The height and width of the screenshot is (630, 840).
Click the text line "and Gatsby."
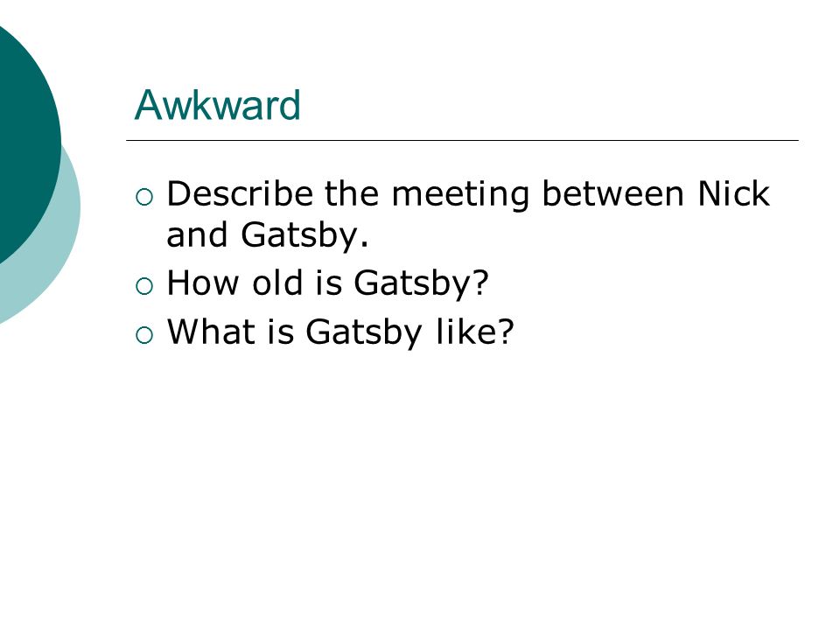tap(268, 235)
